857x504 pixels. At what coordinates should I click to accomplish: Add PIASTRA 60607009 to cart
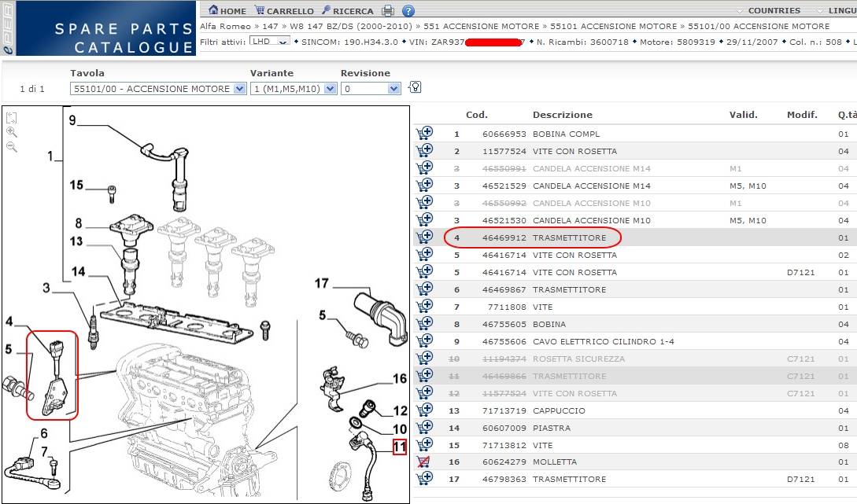pos(424,427)
